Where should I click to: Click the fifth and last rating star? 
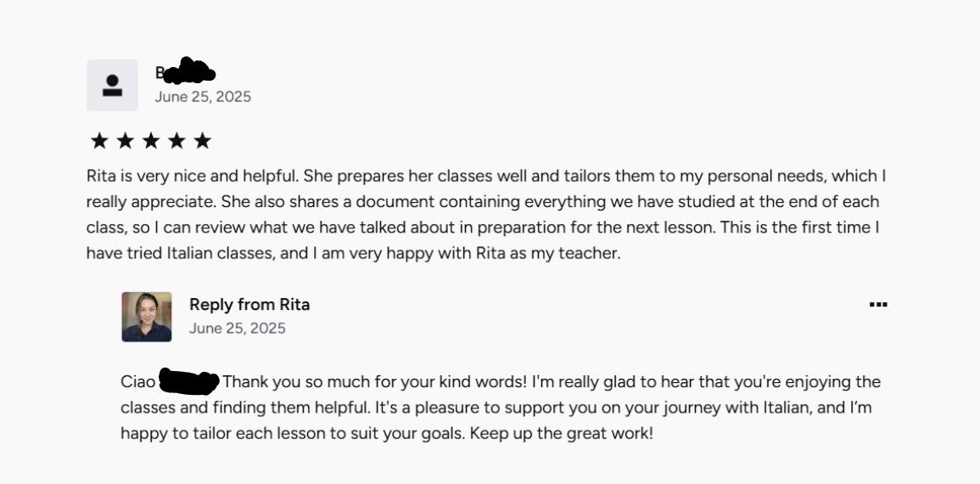(202, 141)
